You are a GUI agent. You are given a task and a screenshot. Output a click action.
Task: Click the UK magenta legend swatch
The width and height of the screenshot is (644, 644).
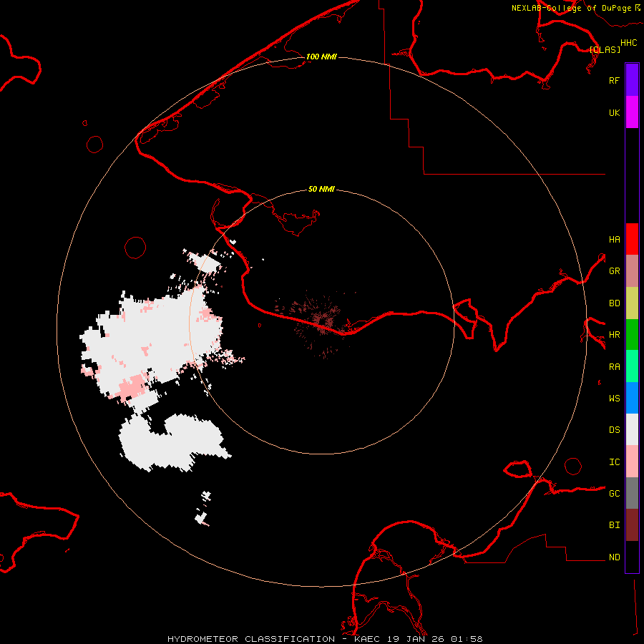point(632,112)
